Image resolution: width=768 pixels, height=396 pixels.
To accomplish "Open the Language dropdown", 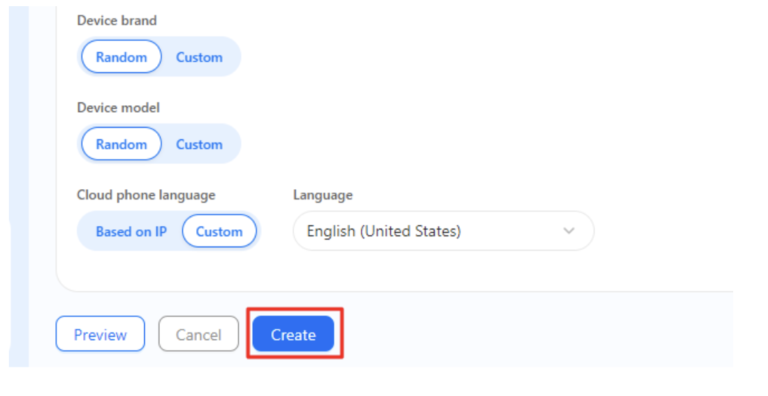I will [x=443, y=231].
